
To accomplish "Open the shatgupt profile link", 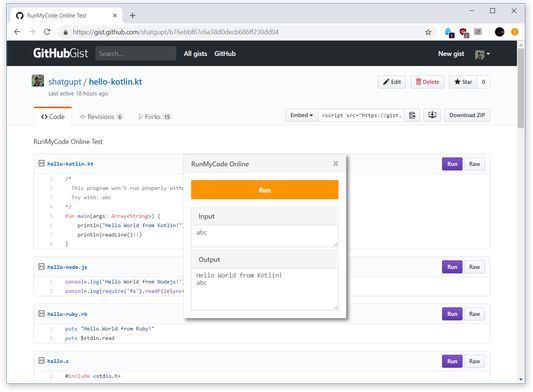I will coord(65,82).
